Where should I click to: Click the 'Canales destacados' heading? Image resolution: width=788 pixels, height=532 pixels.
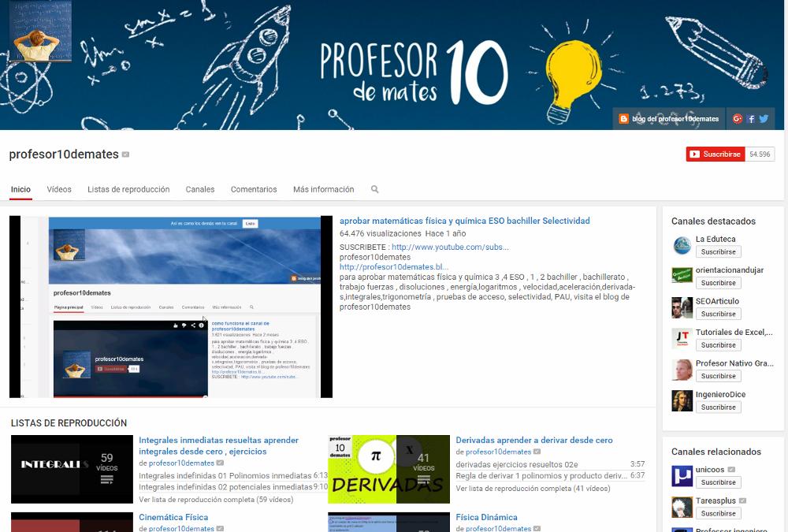[714, 221]
